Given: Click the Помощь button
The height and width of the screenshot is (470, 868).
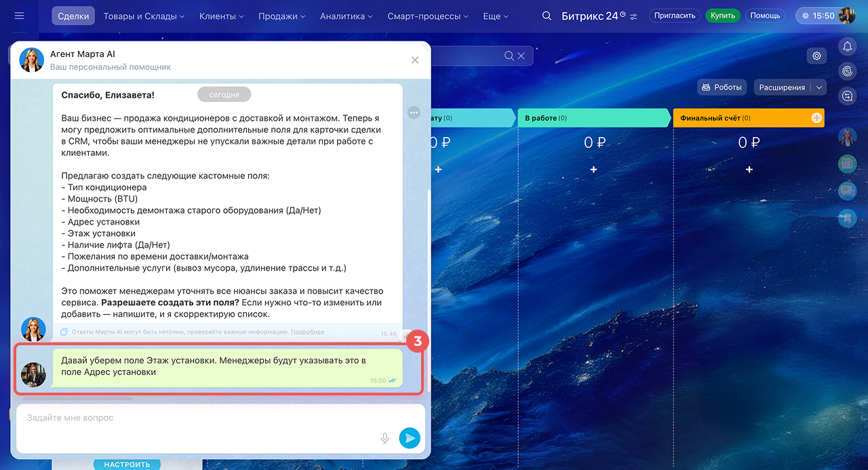Looking at the screenshot, I should 765,16.
